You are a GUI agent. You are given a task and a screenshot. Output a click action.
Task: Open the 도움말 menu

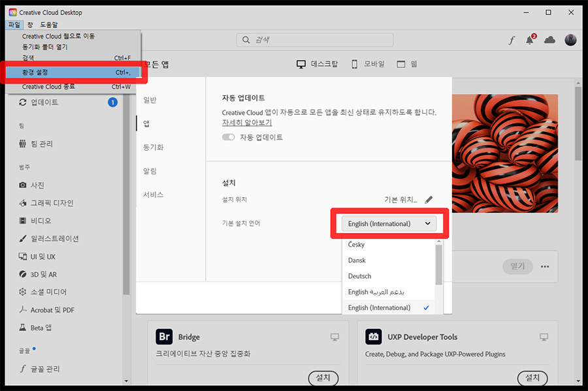point(49,25)
